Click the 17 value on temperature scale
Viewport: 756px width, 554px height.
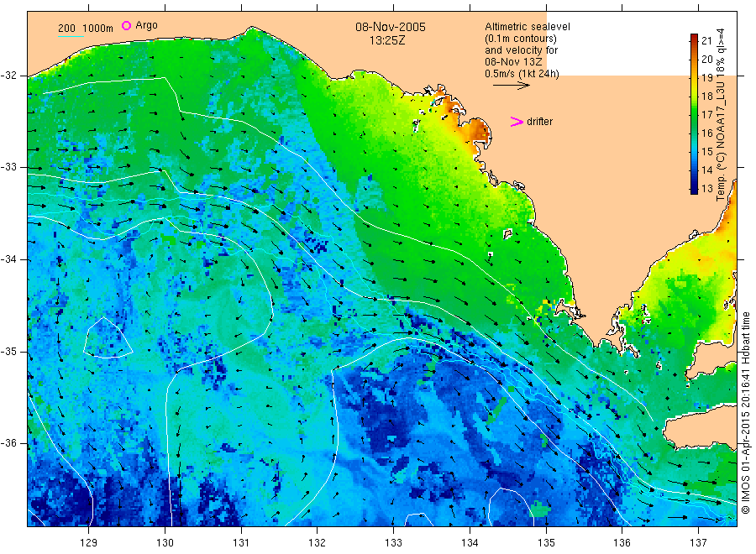pos(706,115)
